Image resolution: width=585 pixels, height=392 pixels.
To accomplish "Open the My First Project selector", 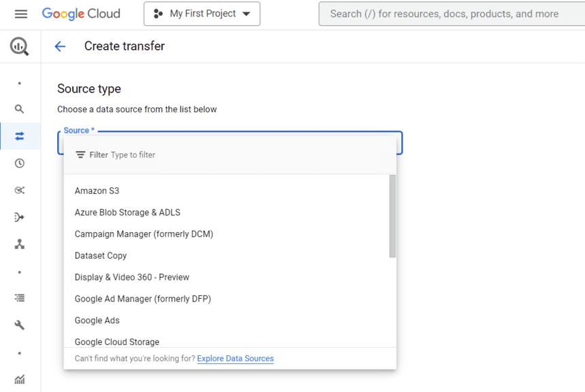I will click(x=202, y=14).
